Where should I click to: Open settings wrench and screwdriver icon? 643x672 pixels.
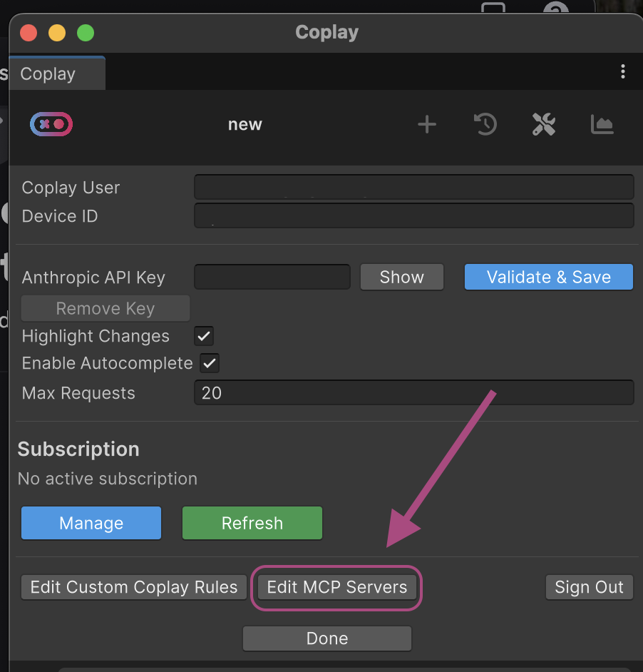tap(544, 124)
